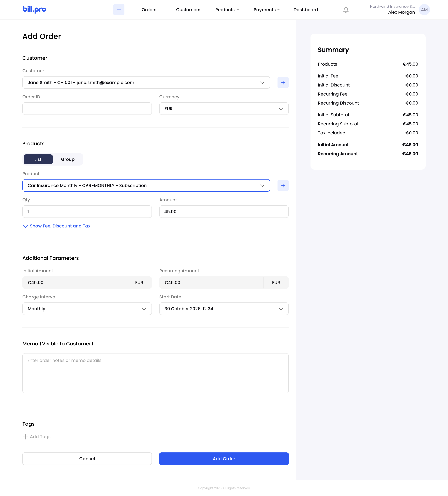The width and height of the screenshot is (448, 496).
Task: Go to Customers page
Action: pos(188,10)
